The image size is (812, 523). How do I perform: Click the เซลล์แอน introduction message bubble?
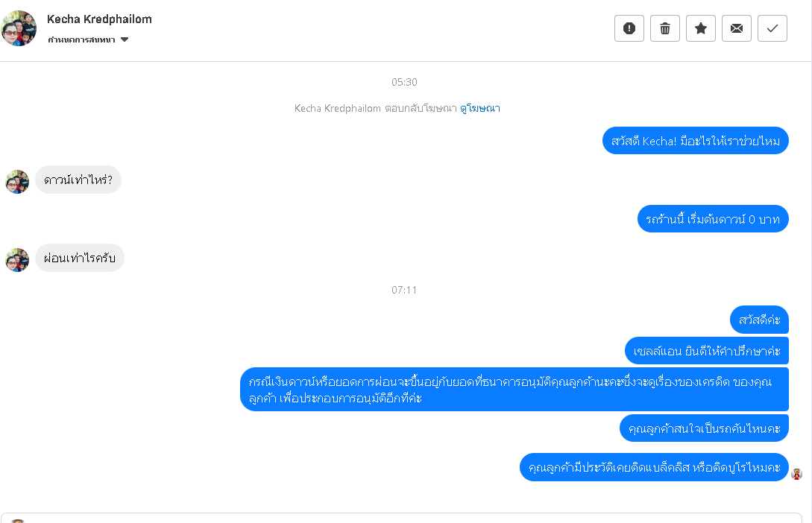click(x=707, y=351)
